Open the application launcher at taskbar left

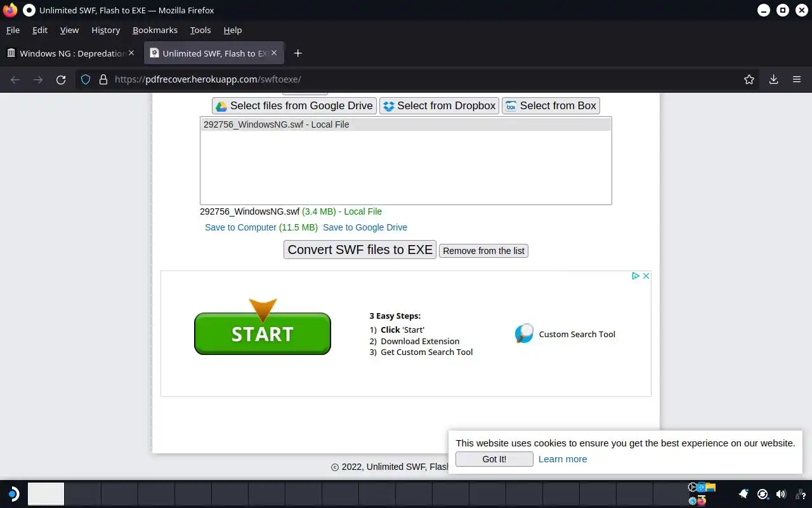(13, 494)
